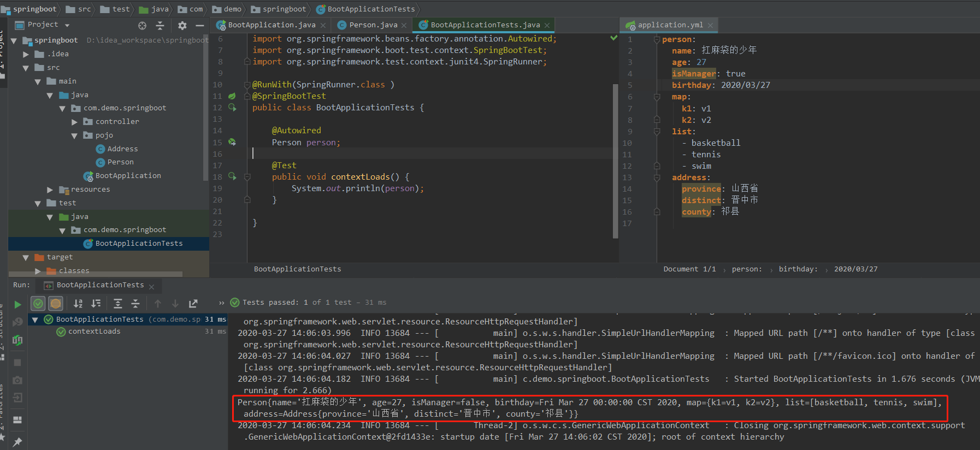Collapse the main folder
The image size is (980, 450).
pos(38,81)
